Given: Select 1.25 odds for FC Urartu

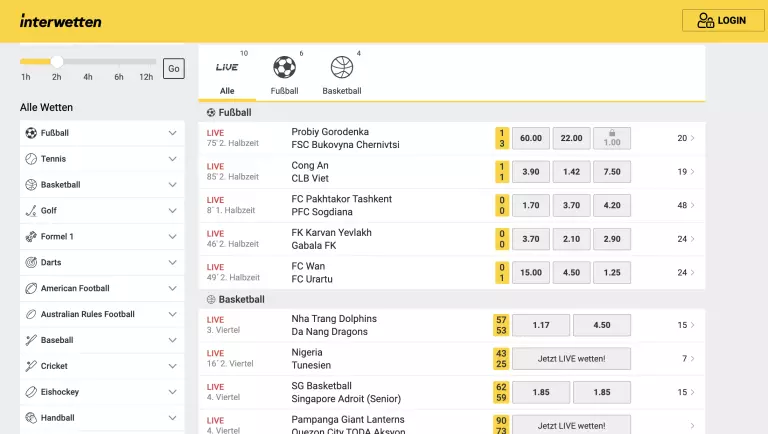Looking at the screenshot, I should point(612,272).
